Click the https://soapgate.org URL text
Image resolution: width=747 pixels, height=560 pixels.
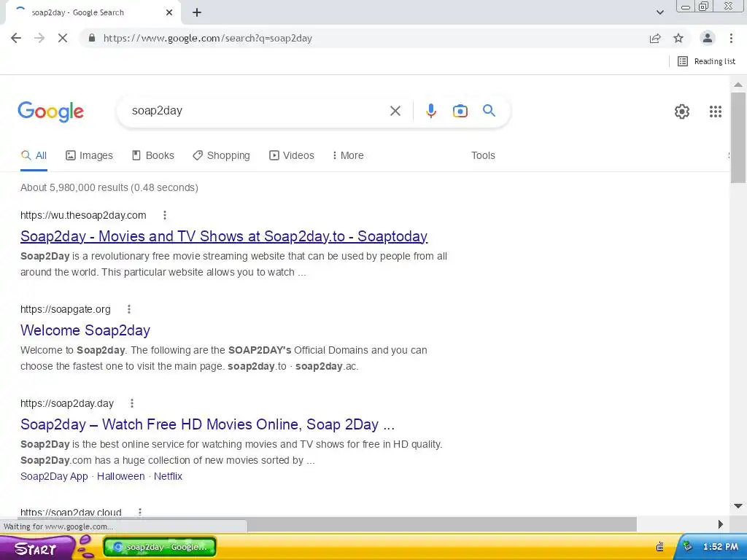tap(65, 309)
